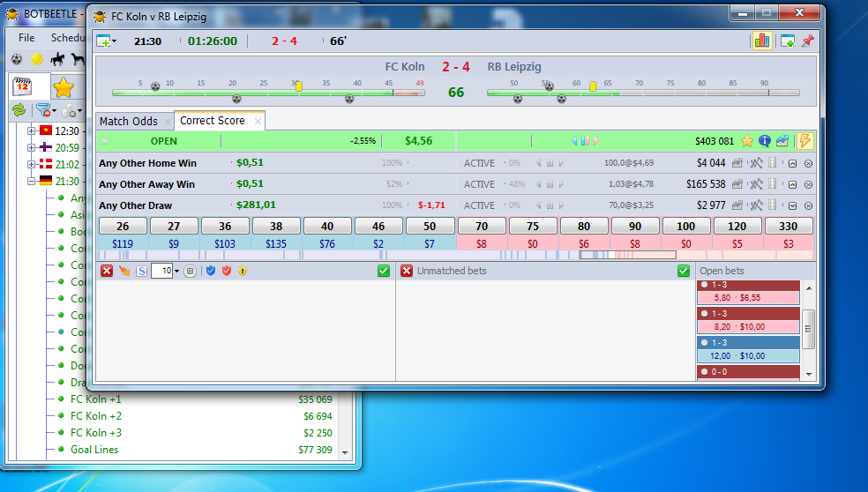The width and height of the screenshot is (868, 492).
Task: Refresh event list in BOTBEETLE window
Action: point(19,110)
